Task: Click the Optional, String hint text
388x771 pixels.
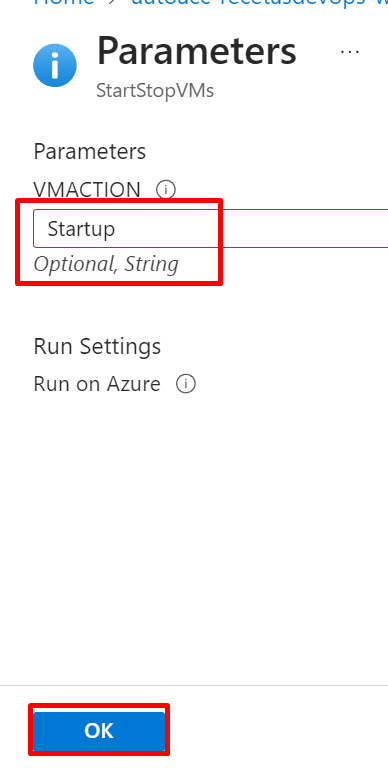Action: pyautogui.click(x=106, y=264)
